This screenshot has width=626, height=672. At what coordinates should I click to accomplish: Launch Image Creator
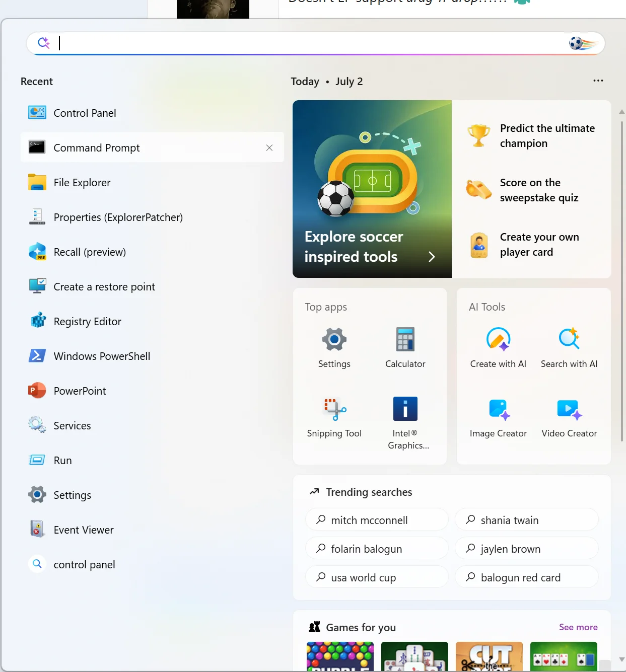coord(498,417)
